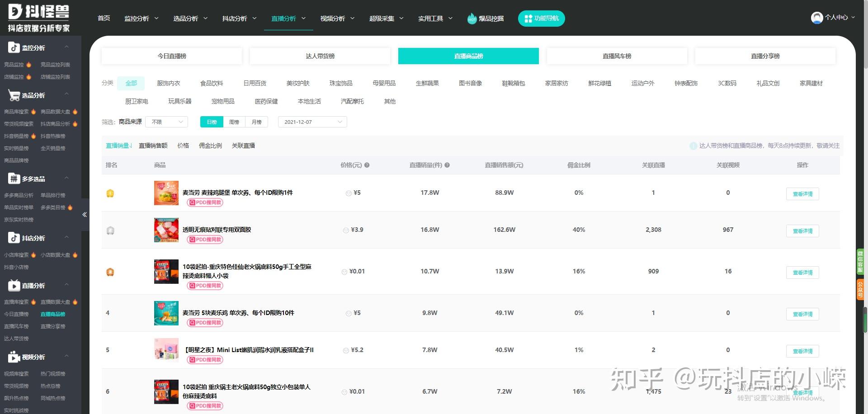Select the 全部 category filter

pos(131,83)
